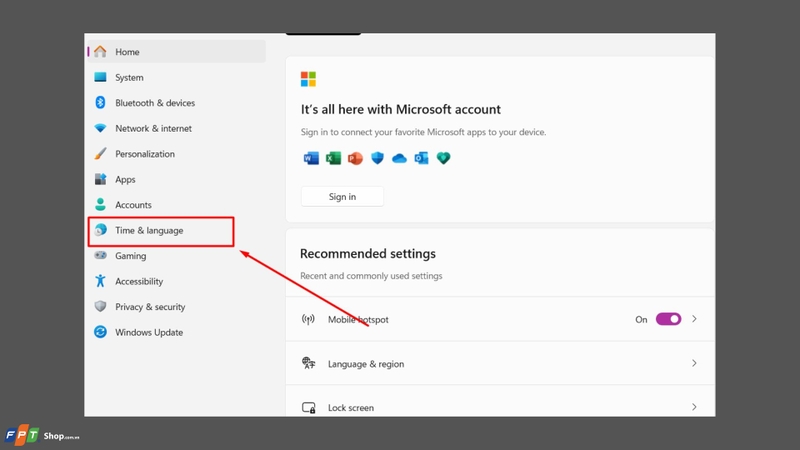Viewport: 800px width, 450px height.
Task: Go to Gaming settings label
Action: (131, 256)
